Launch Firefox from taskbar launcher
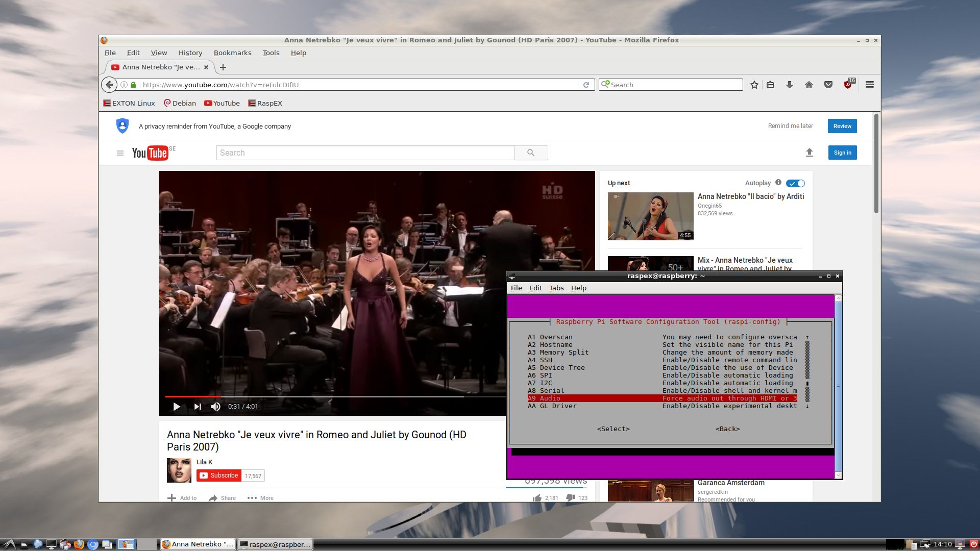Screen dimensions: 980x551 [79, 544]
